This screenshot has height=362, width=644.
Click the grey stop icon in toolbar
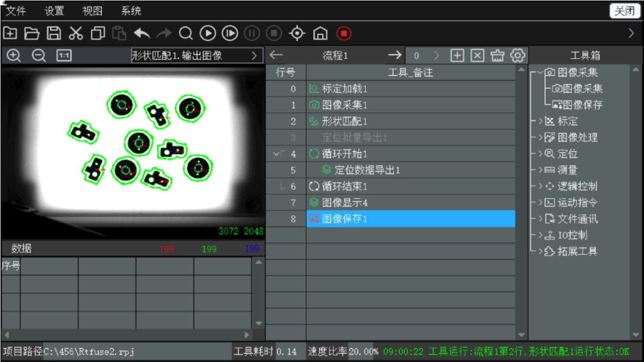click(x=273, y=33)
